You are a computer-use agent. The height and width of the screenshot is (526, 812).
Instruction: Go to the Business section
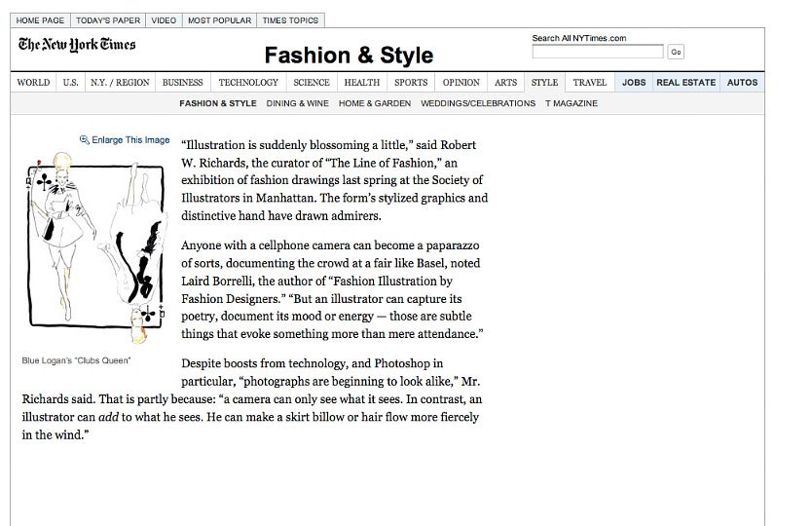click(182, 83)
